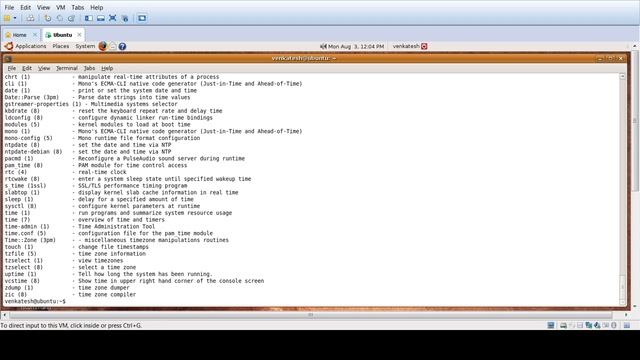Click the 'tzselect (8)' terminal line
This screenshot has height=360, width=640.
[x=70, y=267]
